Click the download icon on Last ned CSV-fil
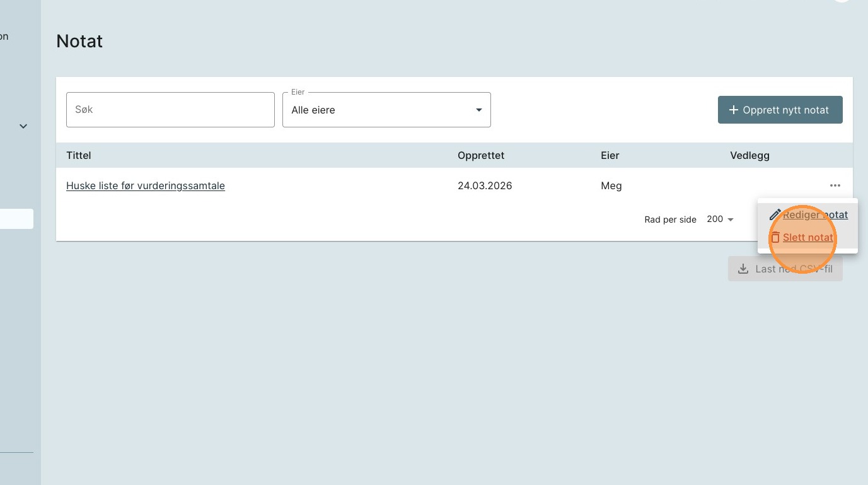Image resolution: width=868 pixels, height=485 pixels. [x=743, y=269]
